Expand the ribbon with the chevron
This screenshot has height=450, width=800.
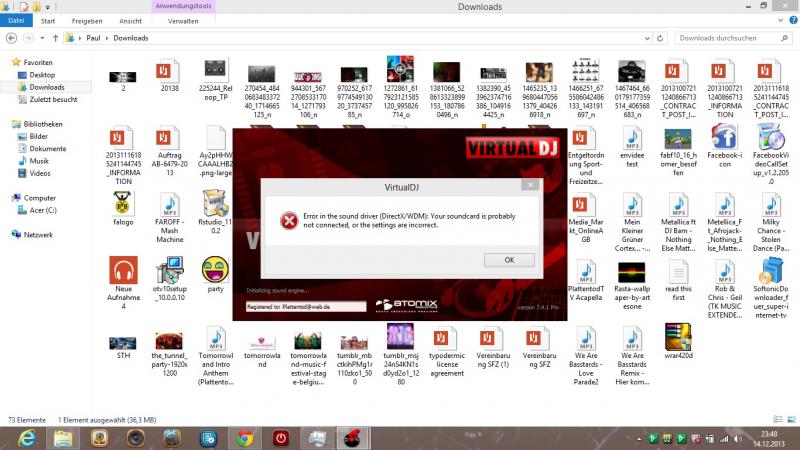coord(780,20)
